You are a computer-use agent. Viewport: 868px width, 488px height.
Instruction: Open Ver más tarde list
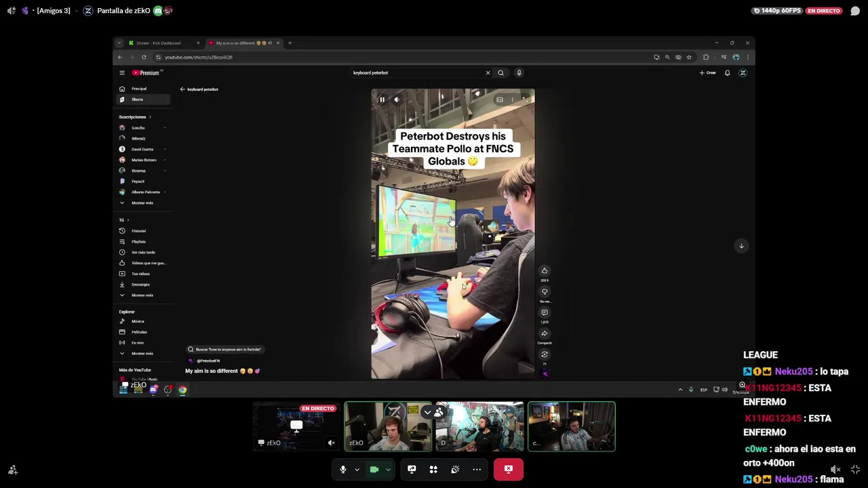pos(142,252)
